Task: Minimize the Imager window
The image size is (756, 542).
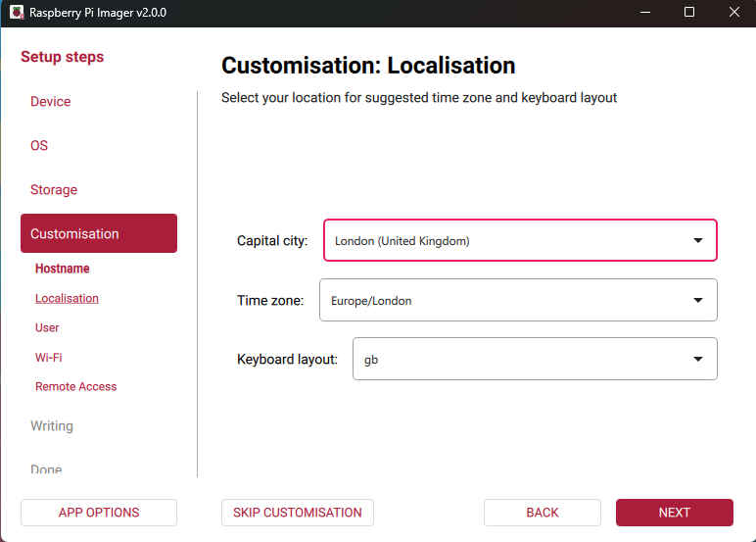Action: click(644, 12)
